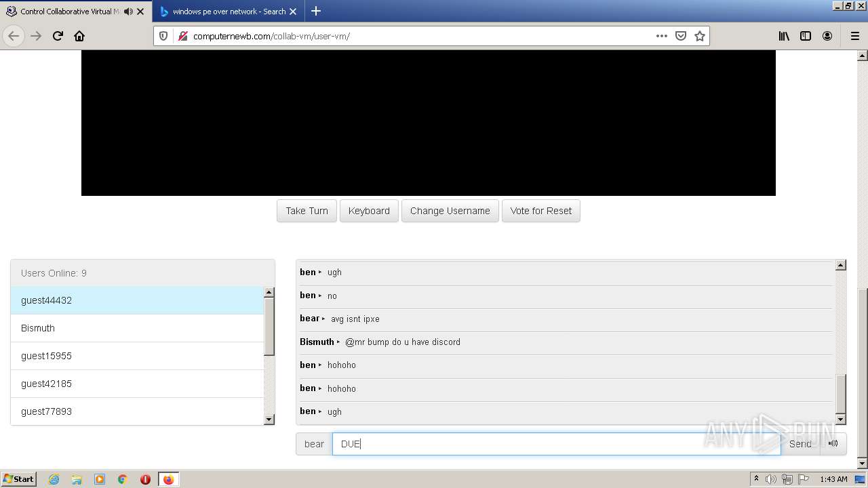
Task: Launch Google Chrome from taskbar
Action: tap(123, 479)
